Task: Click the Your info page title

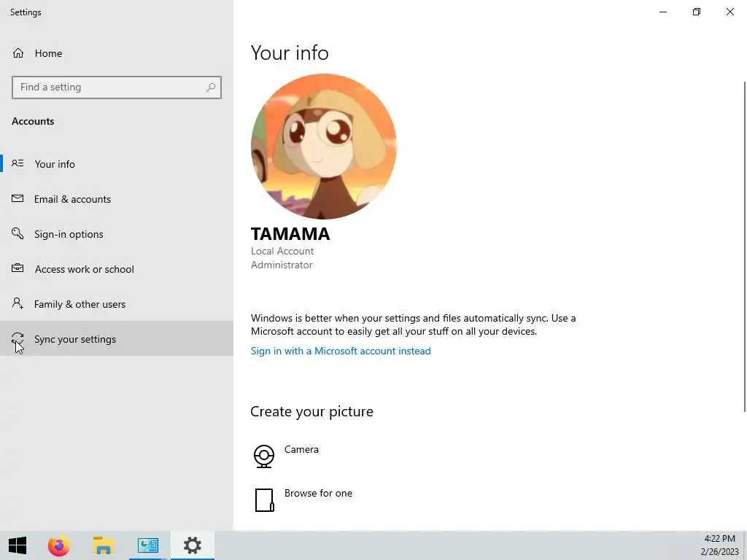Action: coord(290,52)
